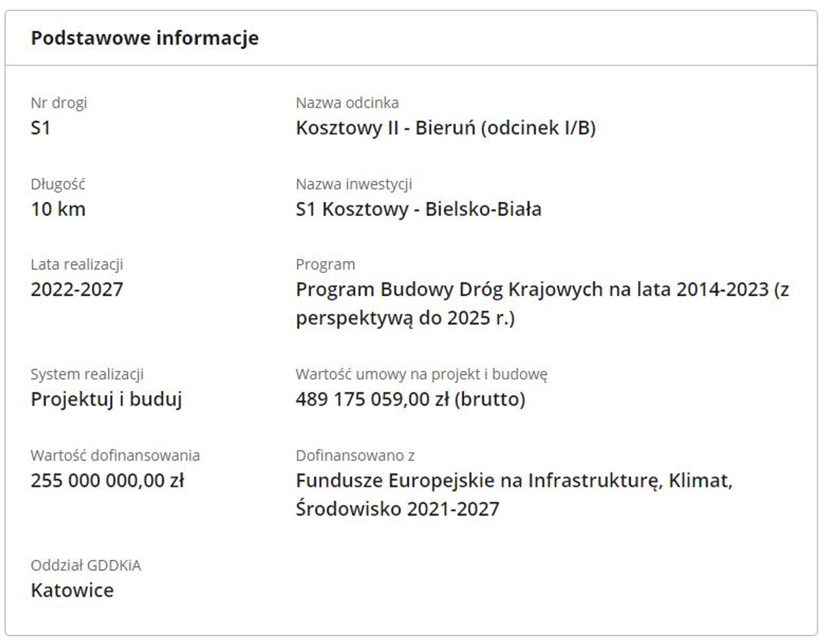Select the years value 2022-2027

[77, 289]
